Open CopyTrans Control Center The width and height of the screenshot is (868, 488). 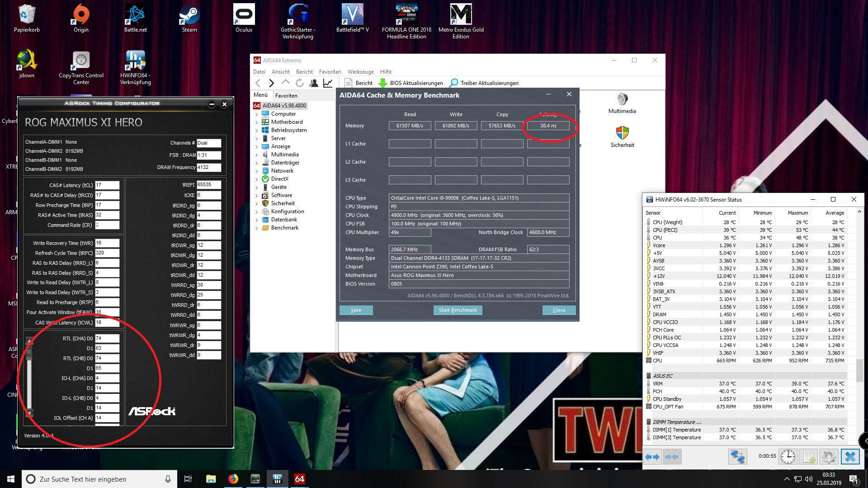[x=81, y=67]
